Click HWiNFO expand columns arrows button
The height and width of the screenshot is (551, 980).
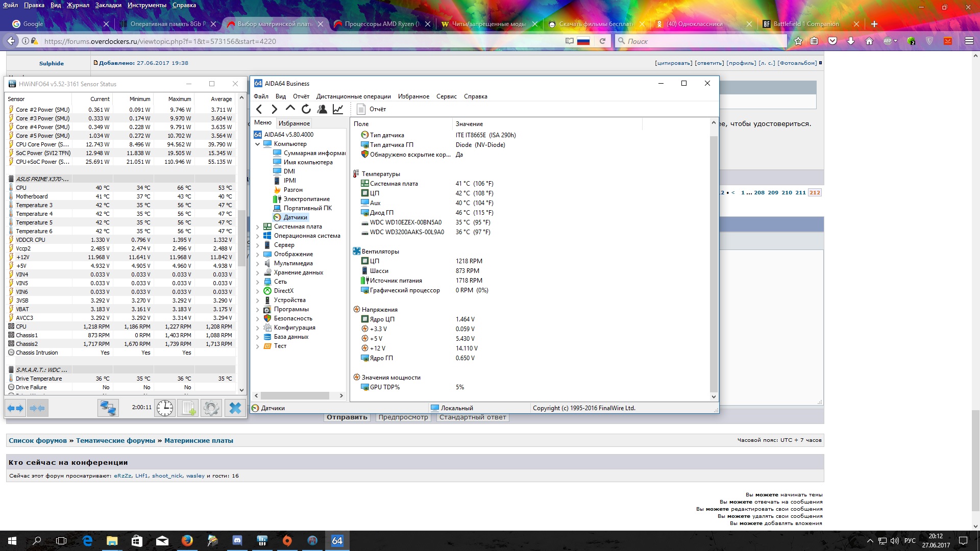point(15,408)
